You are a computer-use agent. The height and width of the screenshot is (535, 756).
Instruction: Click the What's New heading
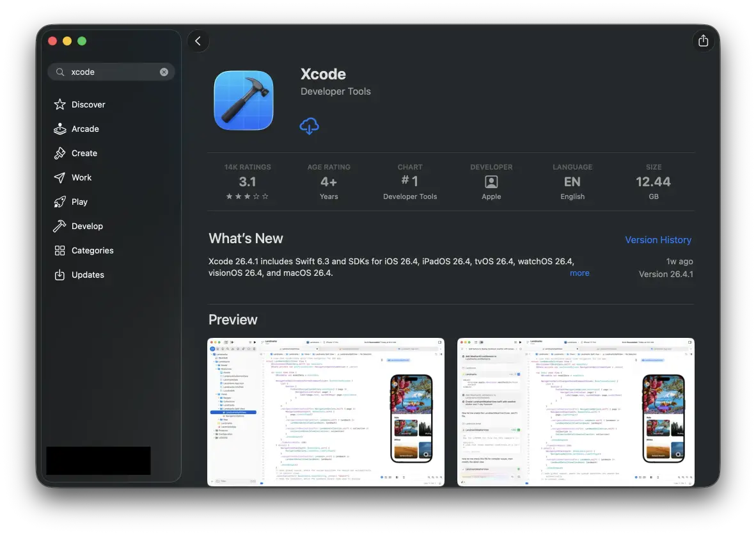click(x=246, y=238)
